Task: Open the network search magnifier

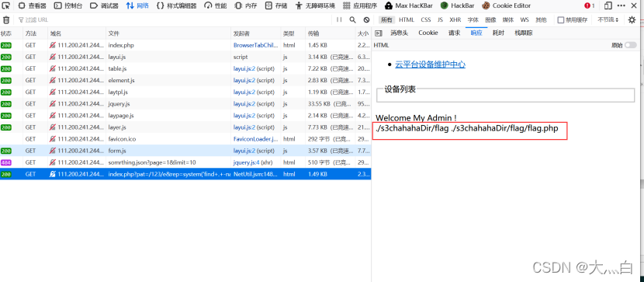Action: pos(352,19)
